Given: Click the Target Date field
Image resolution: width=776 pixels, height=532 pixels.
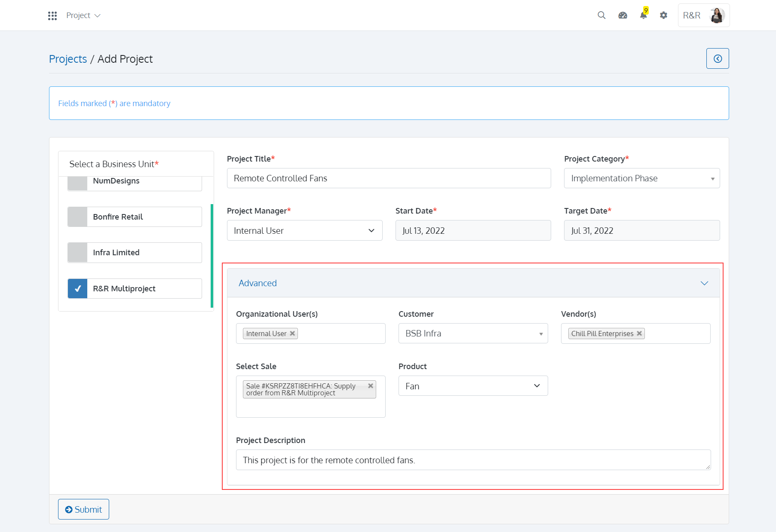Looking at the screenshot, I should [642, 231].
